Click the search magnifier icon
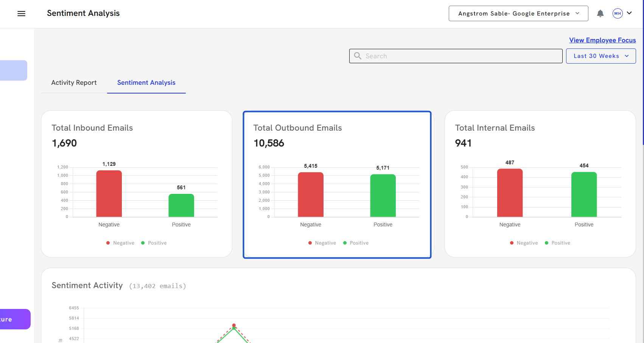644x343 pixels. pos(358,56)
